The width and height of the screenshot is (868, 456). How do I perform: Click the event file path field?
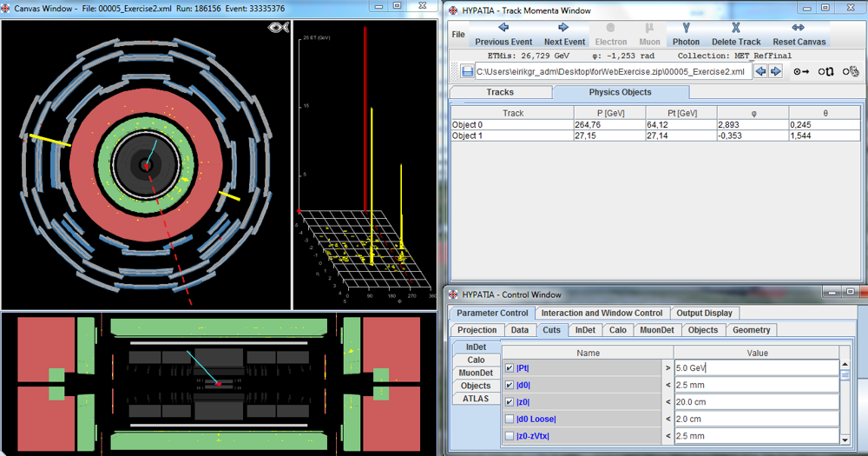pos(614,71)
